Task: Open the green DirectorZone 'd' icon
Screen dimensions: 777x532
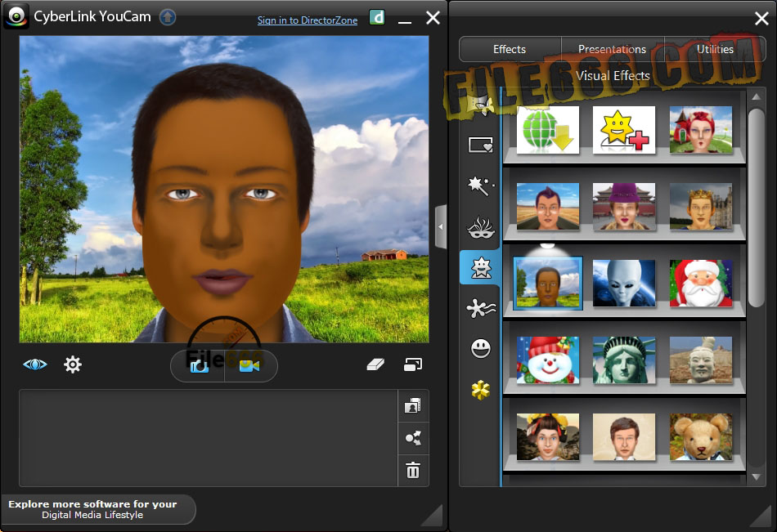Action: pyautogui.click(x=377, y=18)
